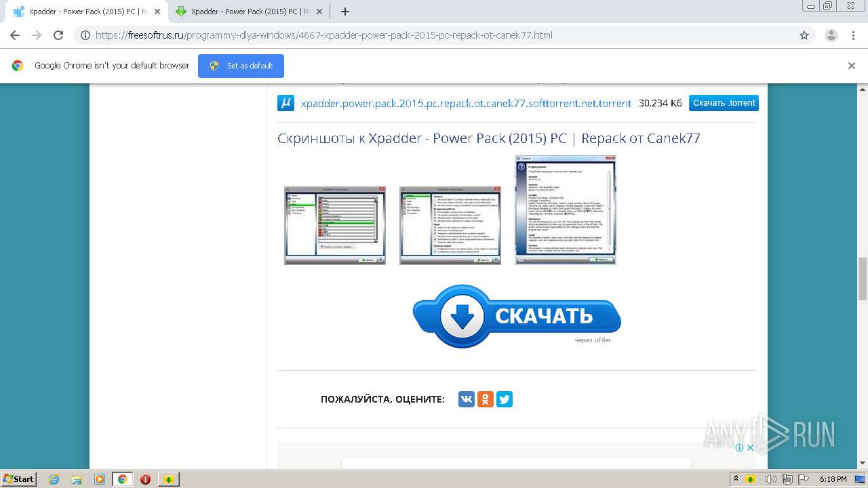Open green download app in taskbar
868x488 pixels.
(169, 479)
